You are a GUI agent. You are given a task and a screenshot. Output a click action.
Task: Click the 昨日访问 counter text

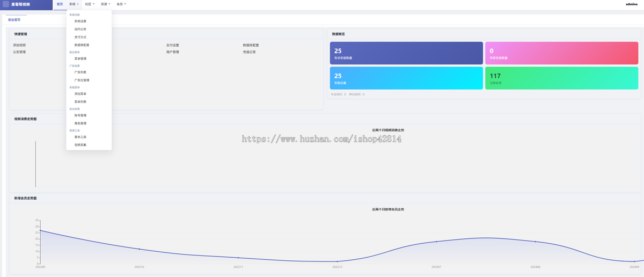coord(357,94)
